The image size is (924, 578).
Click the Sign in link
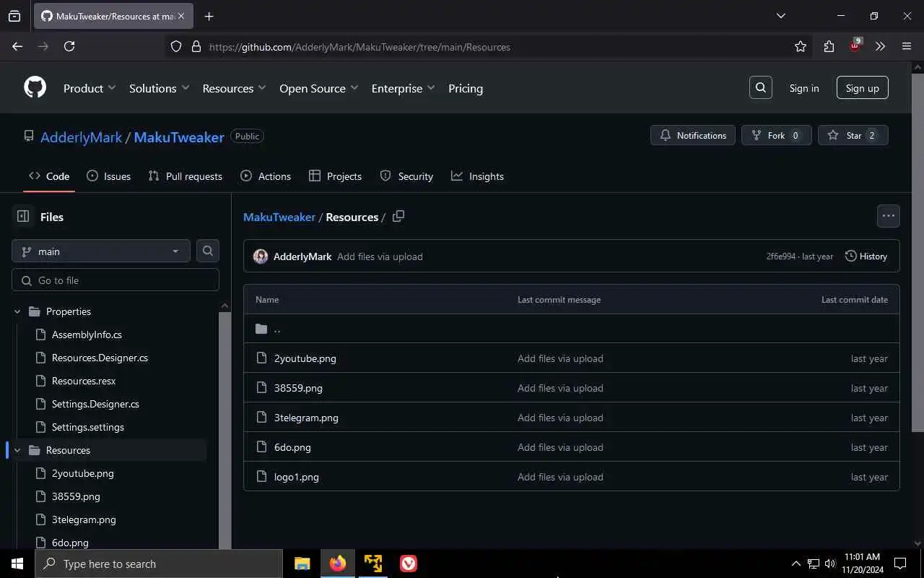804,88
